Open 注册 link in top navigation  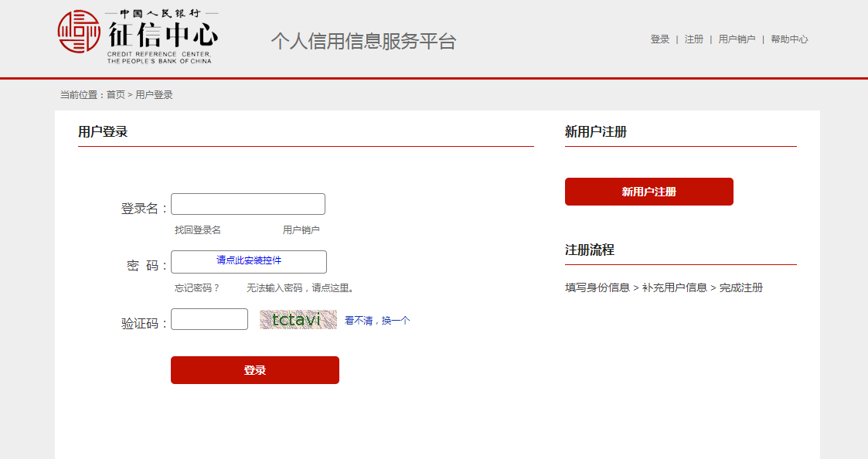[x=693, y=39]
